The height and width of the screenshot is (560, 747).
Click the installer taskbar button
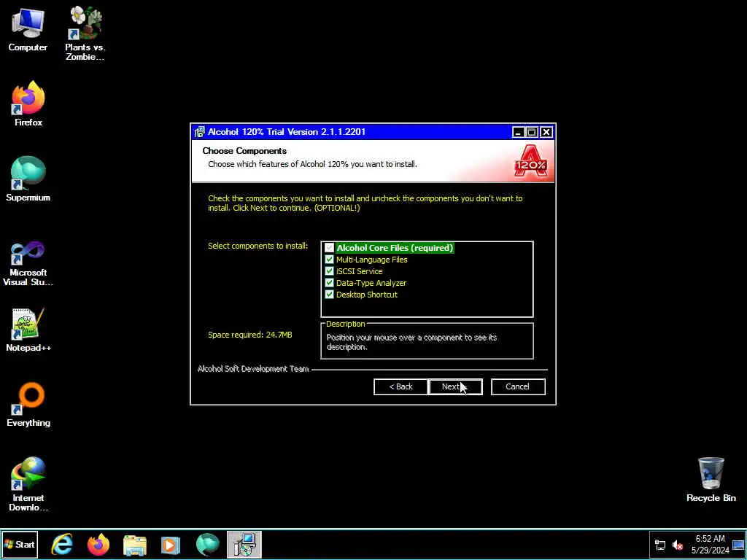click(244, 545)
